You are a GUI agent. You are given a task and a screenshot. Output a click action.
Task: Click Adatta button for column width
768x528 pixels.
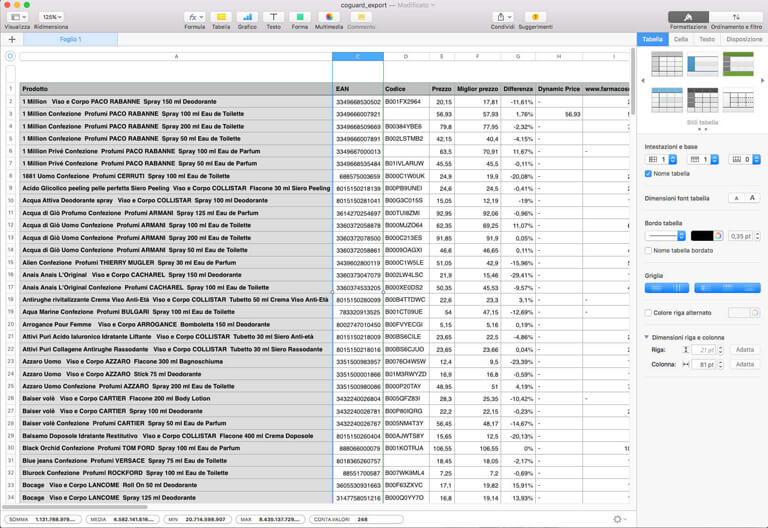click(x=745, y=365)
